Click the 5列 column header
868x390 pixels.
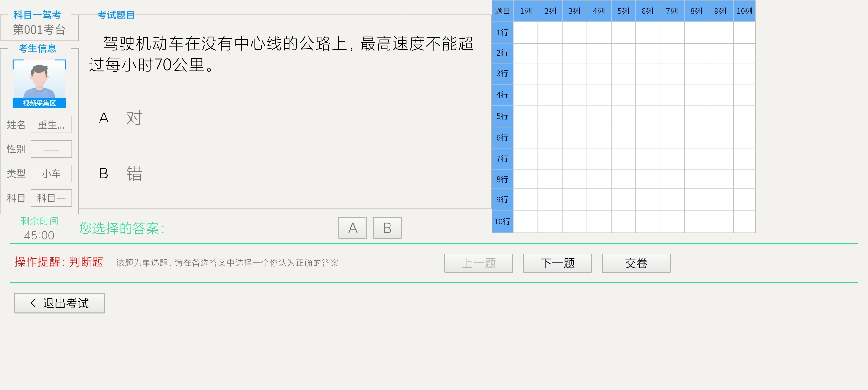click(x=623, y=11)
